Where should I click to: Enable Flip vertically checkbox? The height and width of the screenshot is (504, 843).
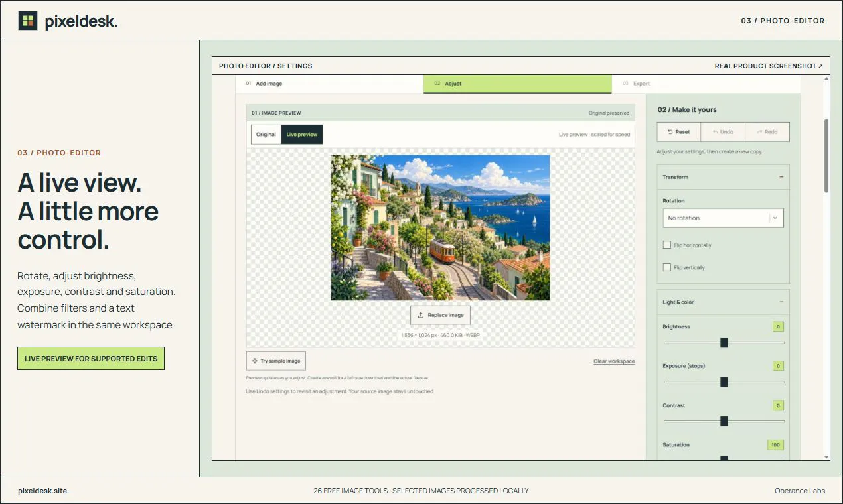tap(667, 267)
